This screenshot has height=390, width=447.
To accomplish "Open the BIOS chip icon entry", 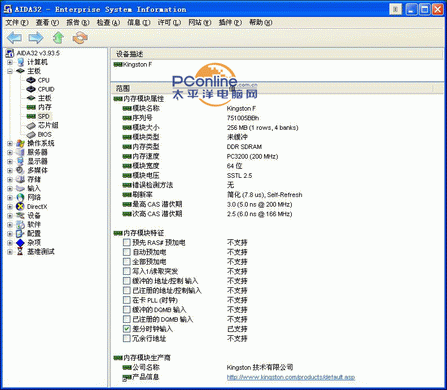I will (x=31, y=135).
